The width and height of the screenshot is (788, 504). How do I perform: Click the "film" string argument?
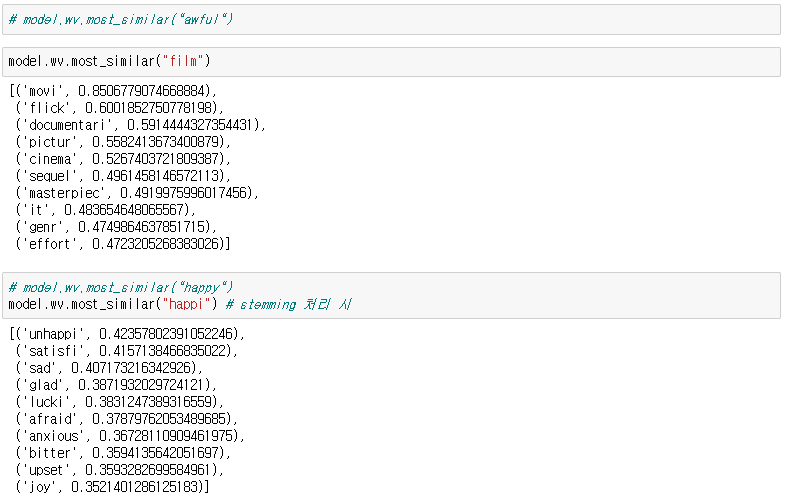coord(183,61)
